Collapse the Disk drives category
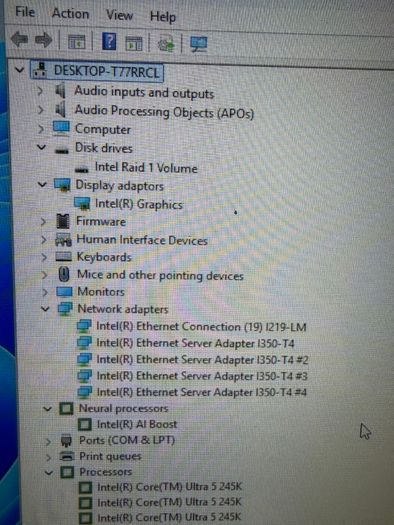 (x=42, y=147)
